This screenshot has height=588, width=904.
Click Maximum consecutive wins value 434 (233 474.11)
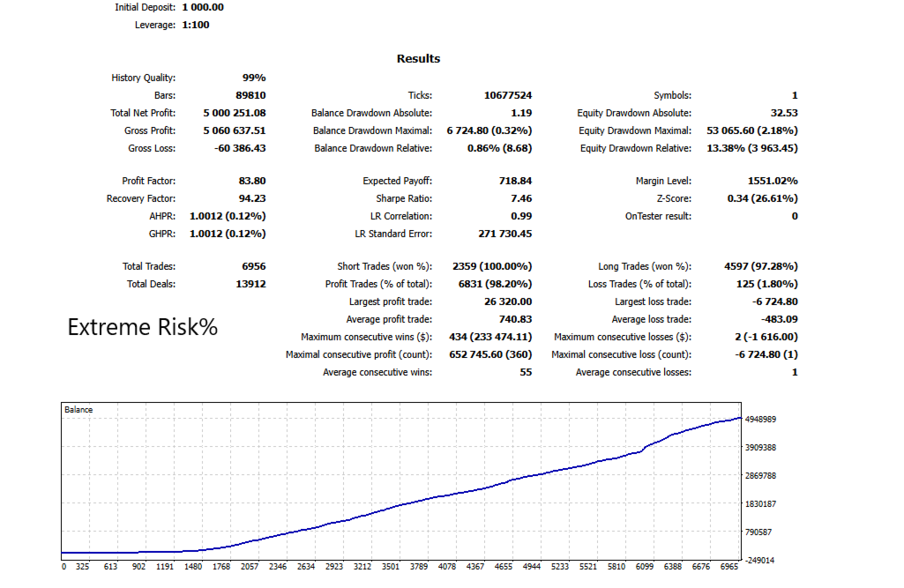(x=490, y=338)
